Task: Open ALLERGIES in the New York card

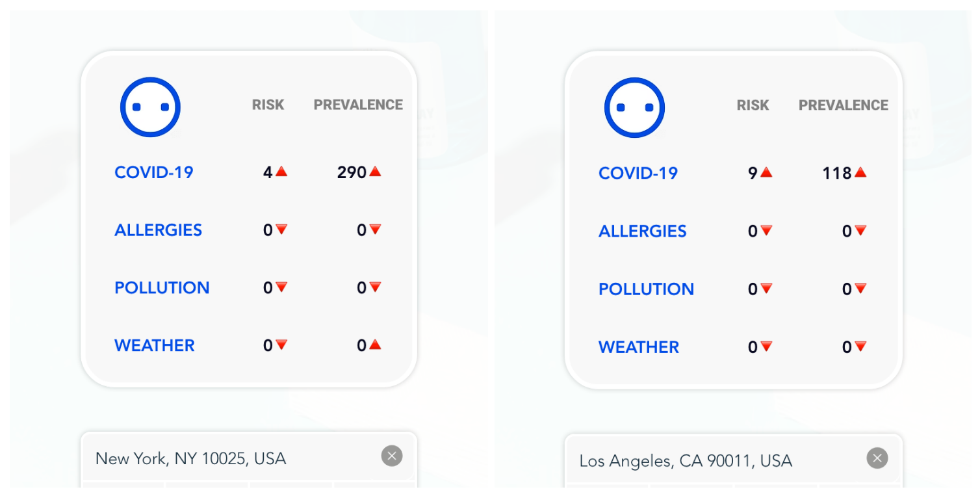Action: [x=158, y=230]
